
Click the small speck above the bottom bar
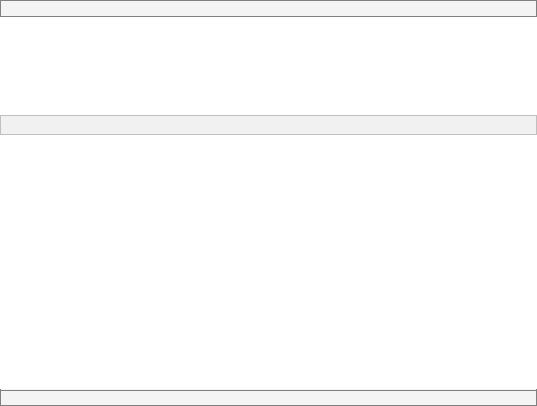(3, 386)
